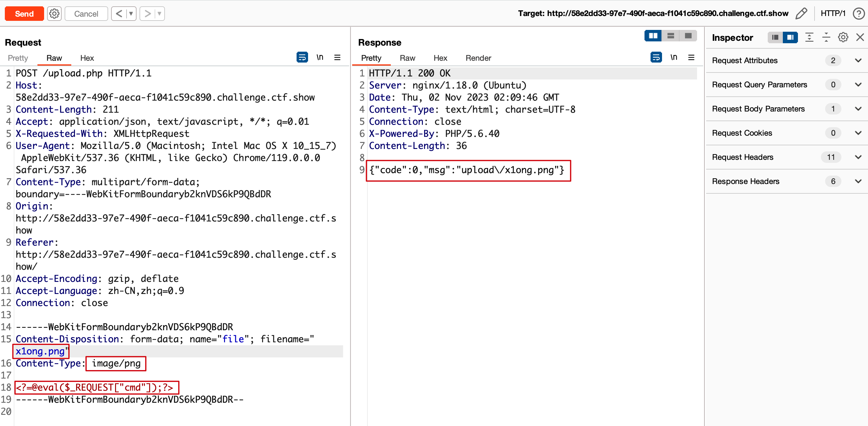The width and height of the screenshot is (868, 426).
Task: Switch the Request view to Pretty
Action: click(18, 58)
